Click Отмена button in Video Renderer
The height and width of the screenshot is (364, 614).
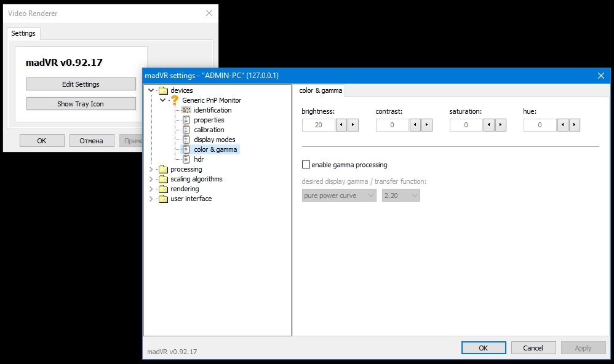pos(92,141)
